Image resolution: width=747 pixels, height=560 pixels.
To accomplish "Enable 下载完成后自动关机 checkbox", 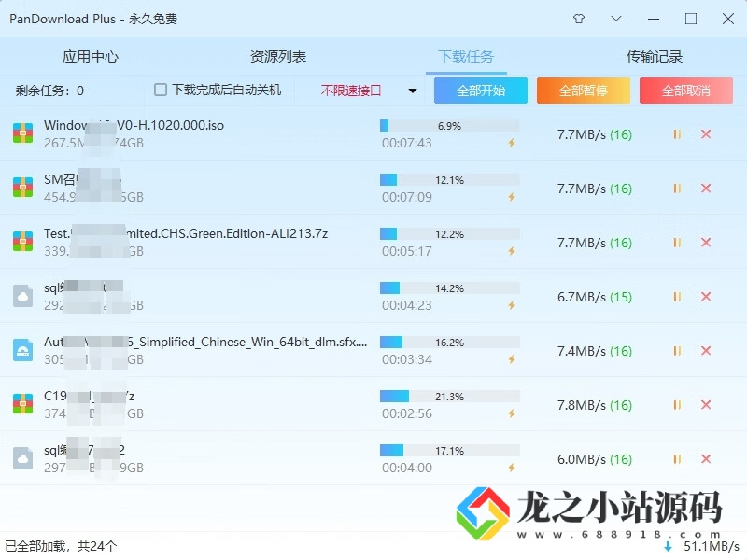I will point(161,90).
